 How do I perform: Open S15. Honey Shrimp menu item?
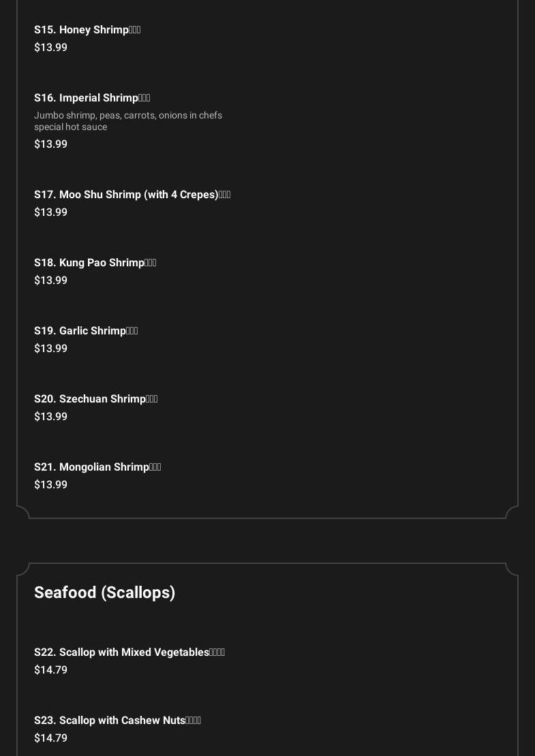(87, 29)
